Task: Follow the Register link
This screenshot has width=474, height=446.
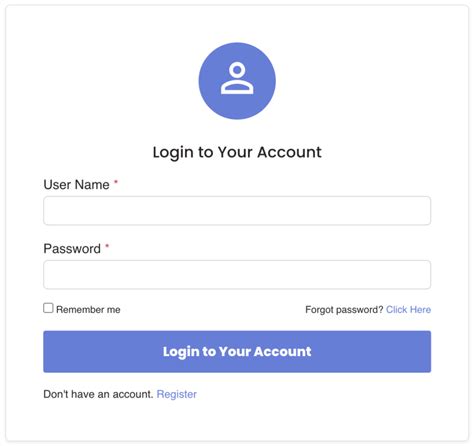Action: click(177, 394)
